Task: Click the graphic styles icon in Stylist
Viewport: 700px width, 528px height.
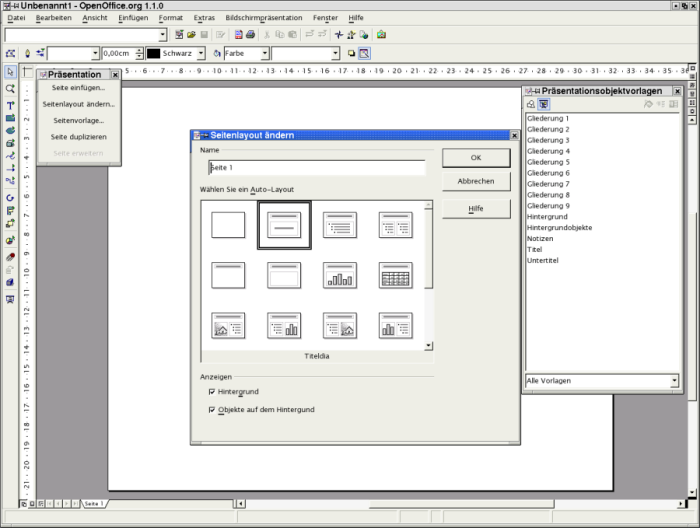Action: (531, 104)
